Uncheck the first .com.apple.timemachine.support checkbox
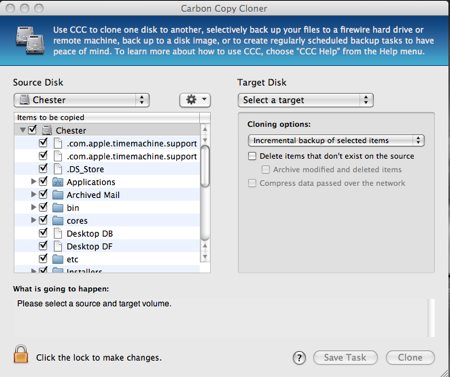The image size is (450, 377). pos(43,142)
